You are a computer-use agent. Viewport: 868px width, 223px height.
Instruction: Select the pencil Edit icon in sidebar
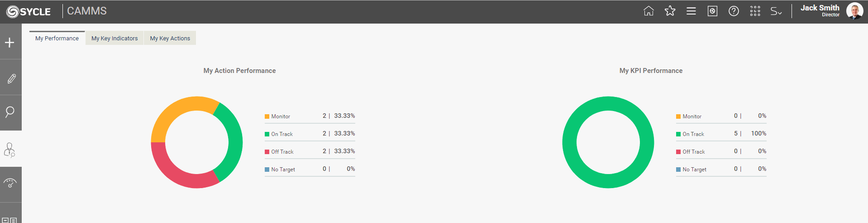[11, 78]
